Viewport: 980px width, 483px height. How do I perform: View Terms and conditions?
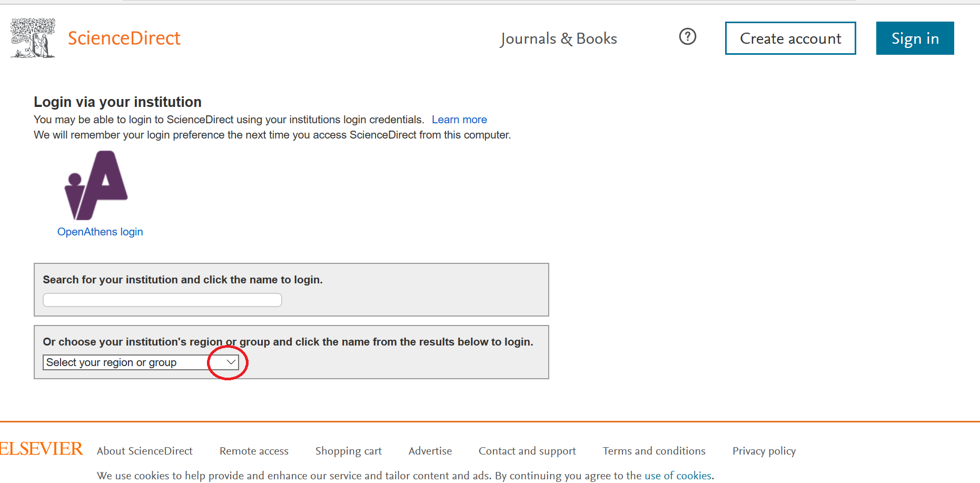[x=654, y=451]
